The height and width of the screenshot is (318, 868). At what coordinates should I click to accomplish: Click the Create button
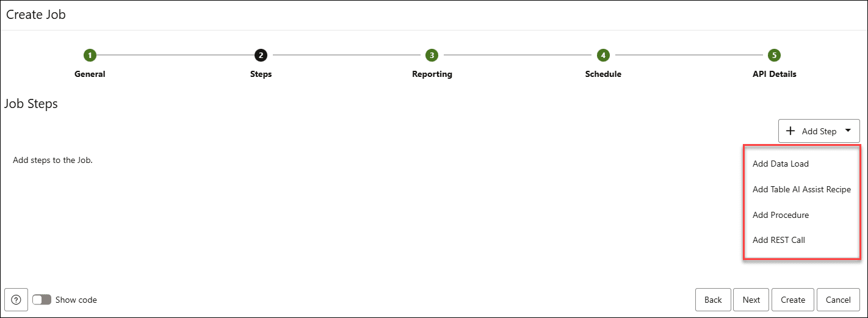point(792,300)
